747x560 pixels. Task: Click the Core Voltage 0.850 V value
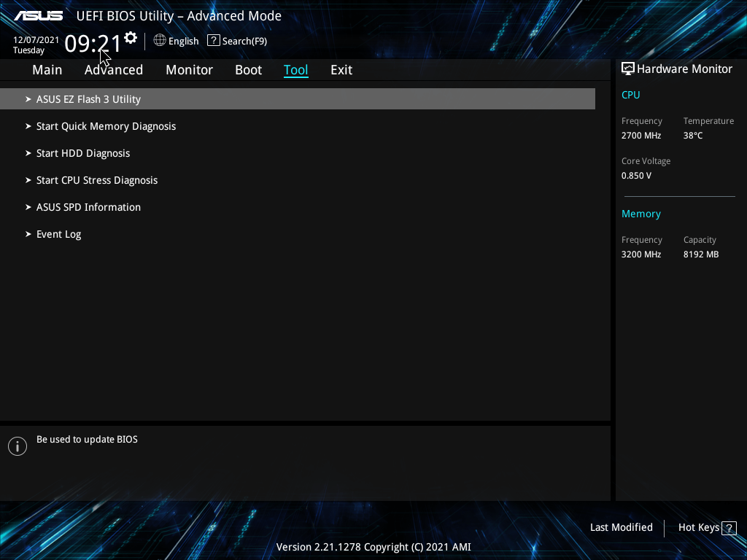pos(636,176)
